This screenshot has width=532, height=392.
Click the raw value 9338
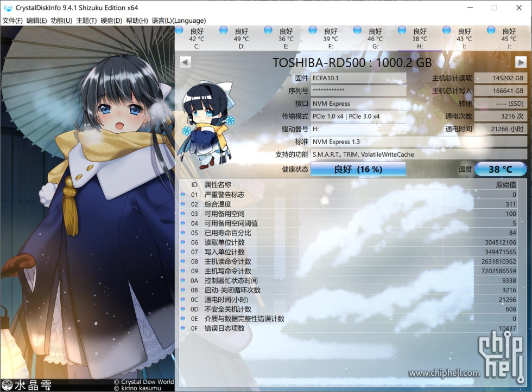[509, 280]
